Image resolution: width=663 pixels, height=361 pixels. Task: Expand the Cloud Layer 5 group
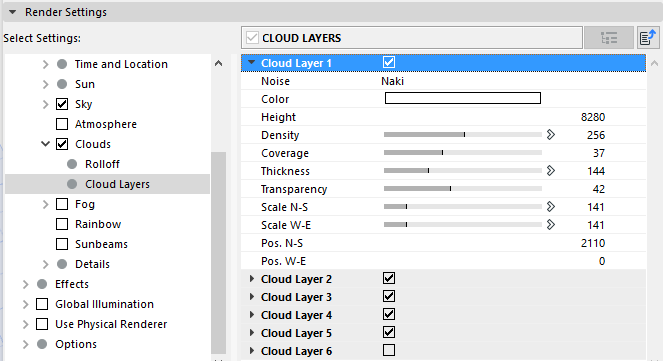click(x=252, y=333)
